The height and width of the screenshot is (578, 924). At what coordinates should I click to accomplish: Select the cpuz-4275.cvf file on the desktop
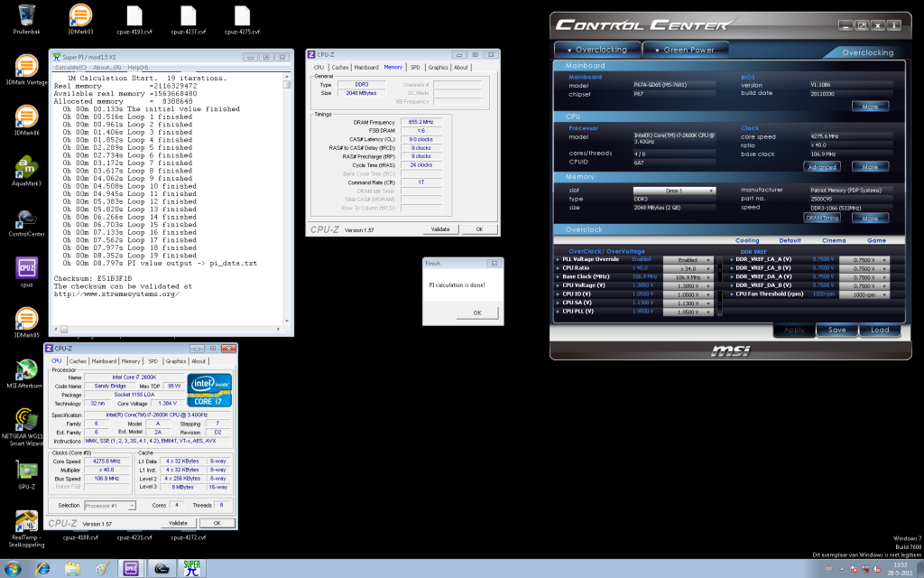(242, 19)
